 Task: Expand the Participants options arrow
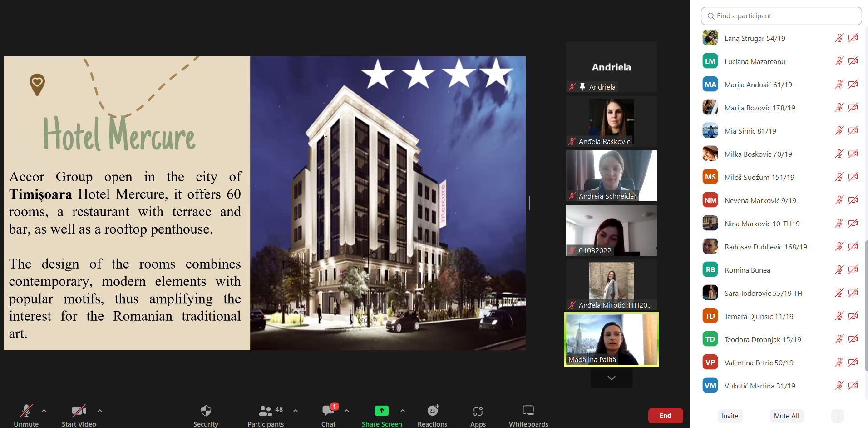click(x=296, y=411)
